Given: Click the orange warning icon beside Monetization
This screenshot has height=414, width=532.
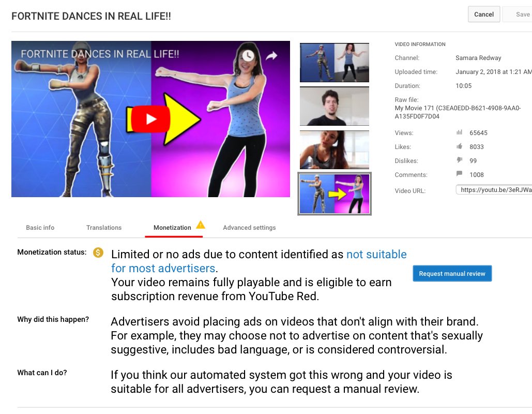Looking at the screenshot, I should pyautogui.click(x=201, y=225).
